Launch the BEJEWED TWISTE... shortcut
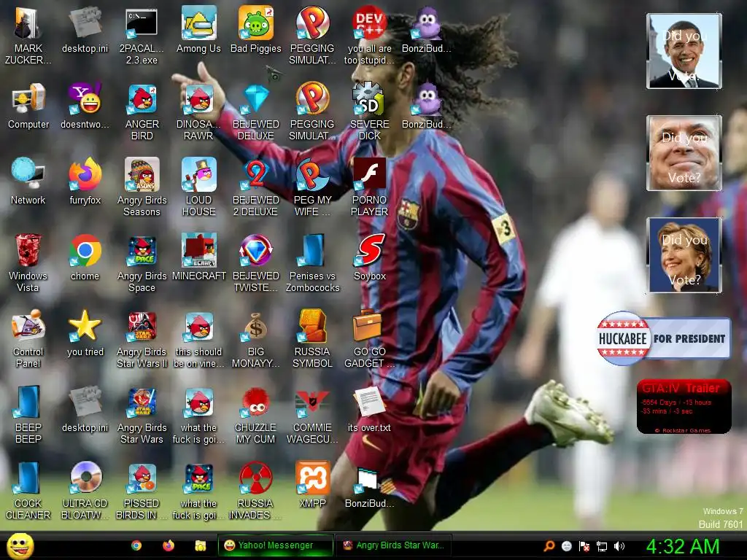The width and height of the screenshot is (747, 560). (x=256, y=262)
